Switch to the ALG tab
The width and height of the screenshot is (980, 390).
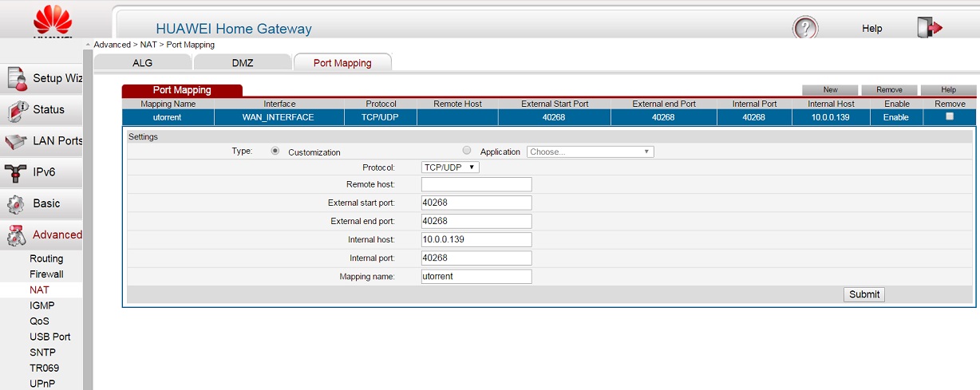[x=141, y=63]
